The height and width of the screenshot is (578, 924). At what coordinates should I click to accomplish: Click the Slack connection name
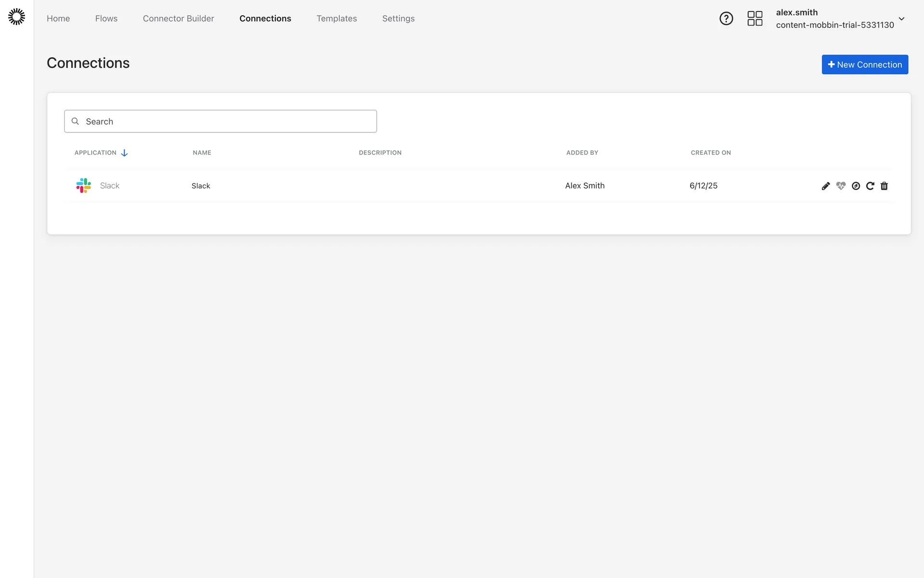[201, 186]
